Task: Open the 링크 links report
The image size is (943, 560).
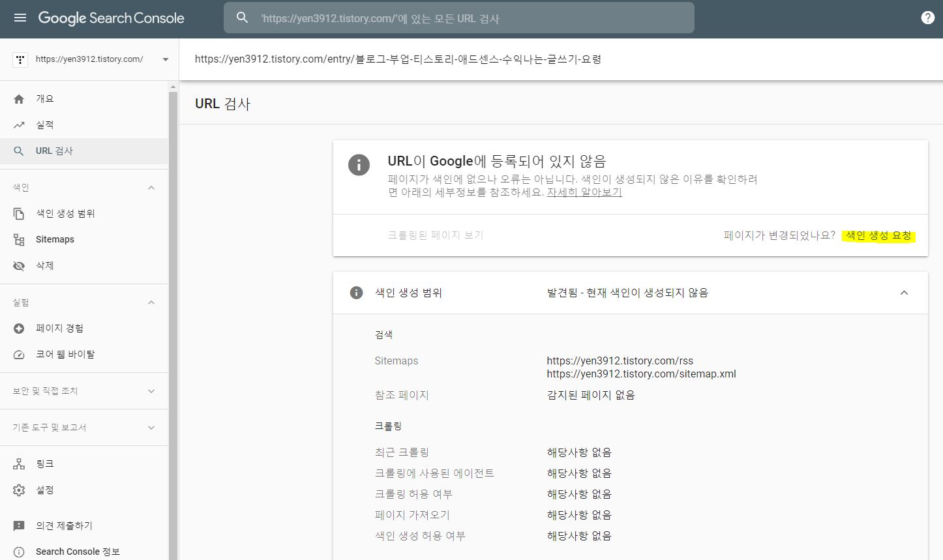Action: click(x=83, y=464)
